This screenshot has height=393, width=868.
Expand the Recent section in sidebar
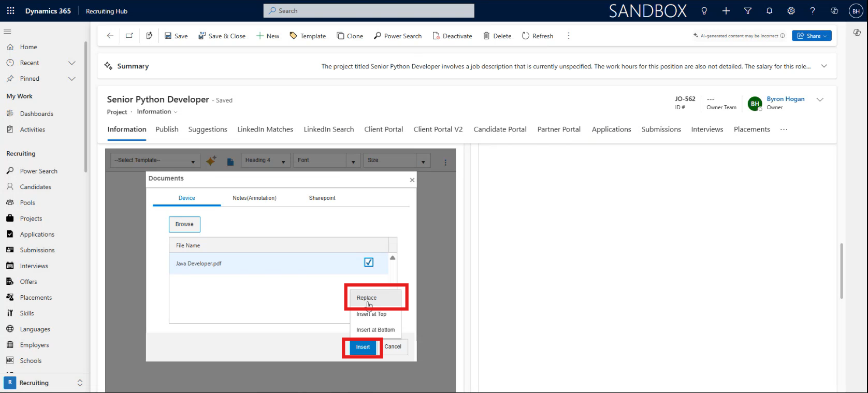(72, 63)
